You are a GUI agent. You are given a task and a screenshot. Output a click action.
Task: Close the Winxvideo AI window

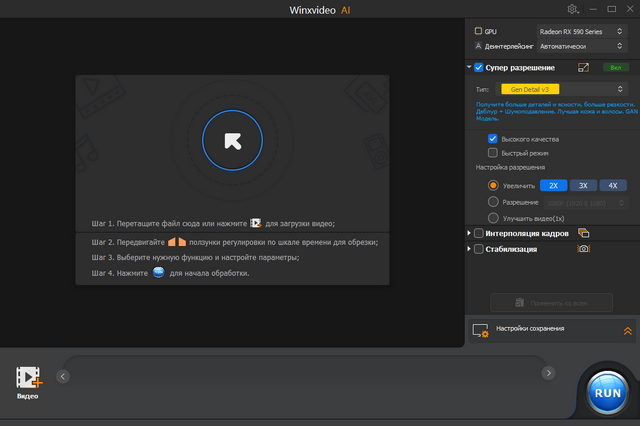(630, 9)
